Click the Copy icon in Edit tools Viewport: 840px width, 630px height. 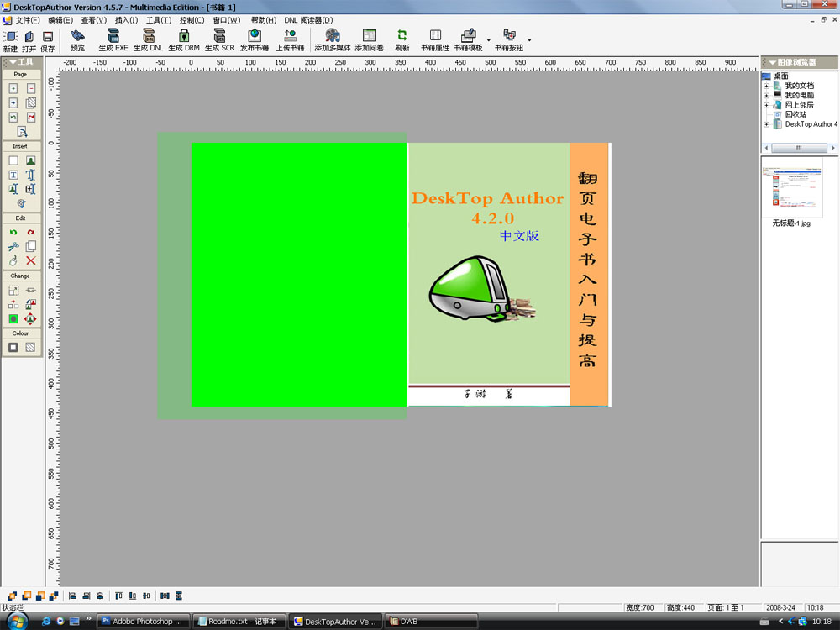pos(31,246)
